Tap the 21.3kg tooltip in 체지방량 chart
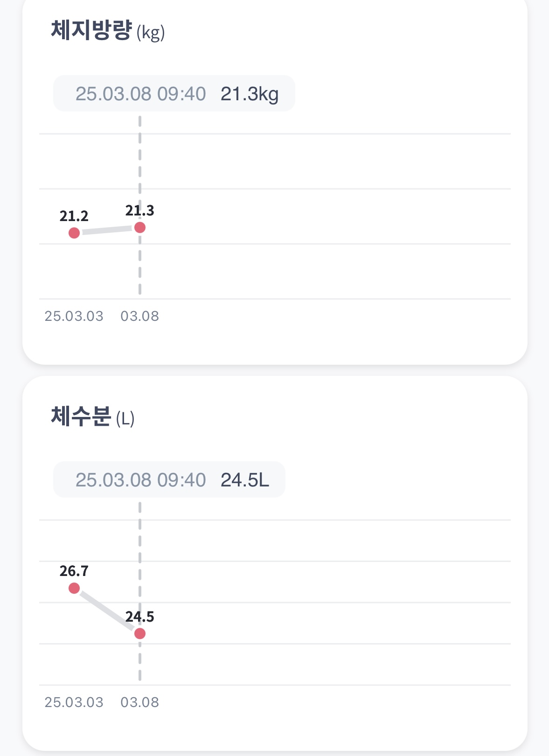Viewport: 549px width, 756px height. click(x=174, y=94)
